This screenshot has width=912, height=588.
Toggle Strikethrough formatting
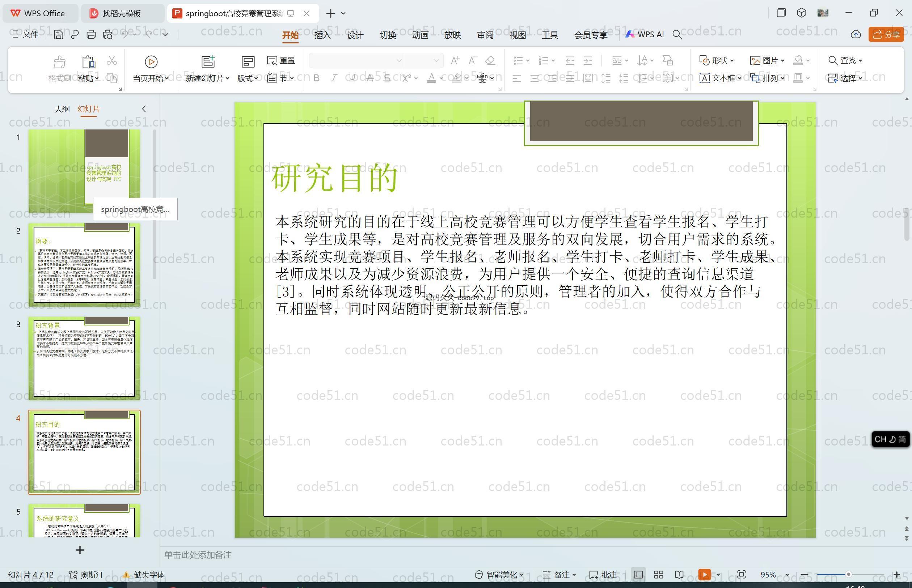pyautogui.click(x=370, y=78)
